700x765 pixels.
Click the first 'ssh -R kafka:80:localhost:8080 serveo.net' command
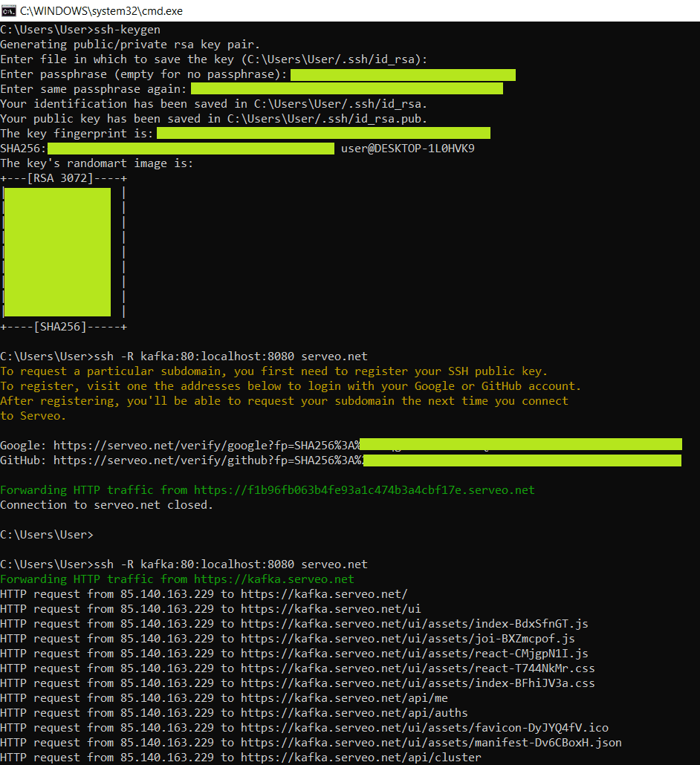(x=231, y=357)
